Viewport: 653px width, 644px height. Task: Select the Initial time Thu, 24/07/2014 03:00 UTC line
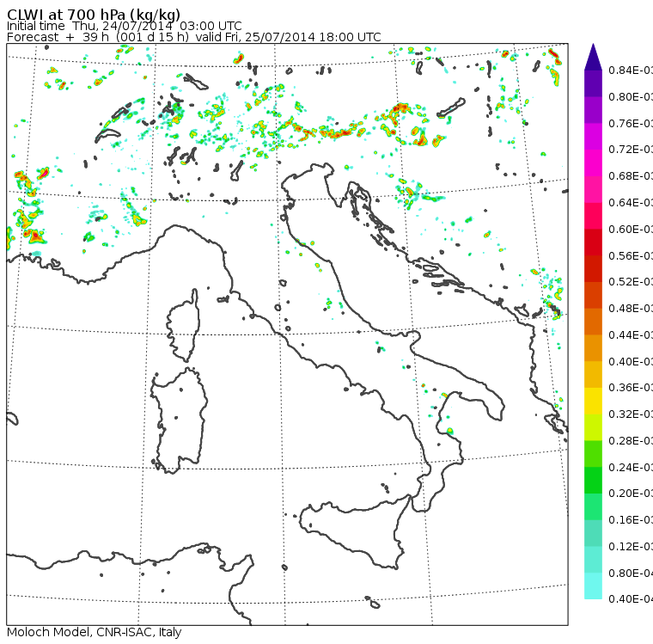[x=124, y=26]
